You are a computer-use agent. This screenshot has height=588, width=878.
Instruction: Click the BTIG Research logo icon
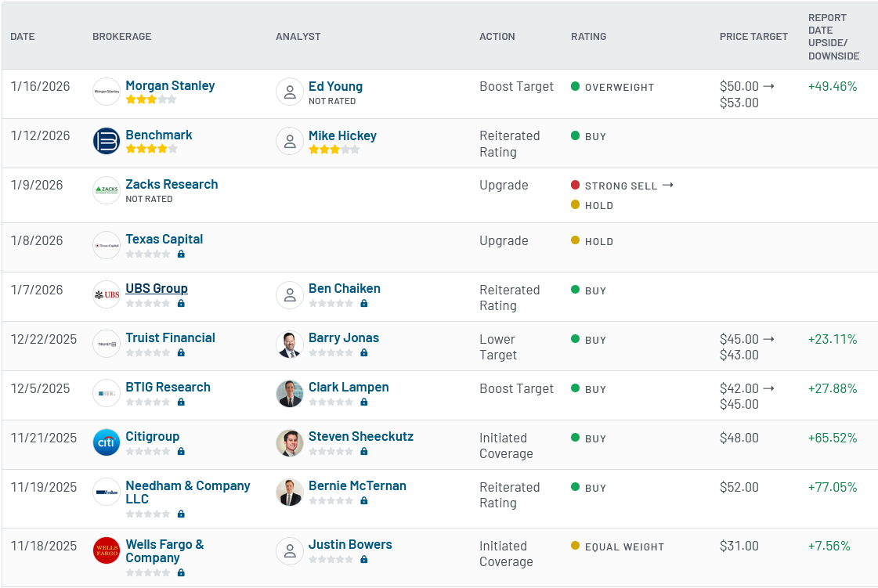click(107, 393)
